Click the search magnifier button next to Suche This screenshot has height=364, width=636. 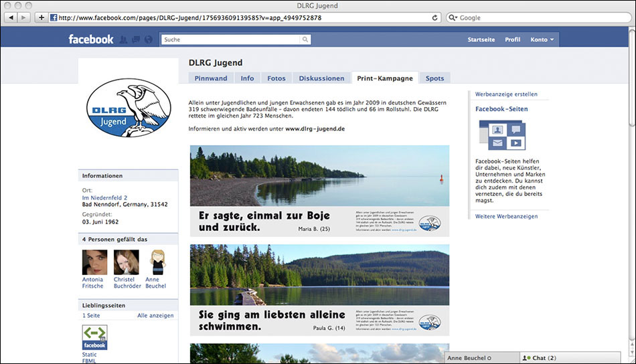(x=305, y=39)
